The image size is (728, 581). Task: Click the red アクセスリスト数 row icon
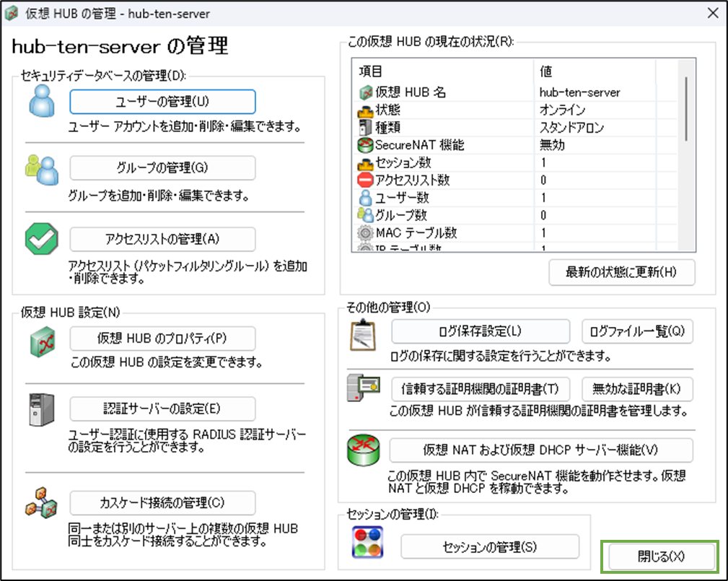click(x=365, y=180)
